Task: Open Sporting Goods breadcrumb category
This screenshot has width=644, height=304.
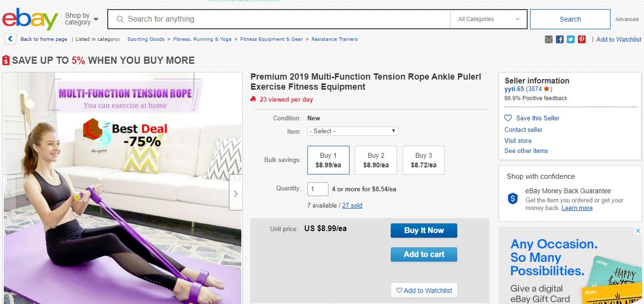Action: click(146, 39)
